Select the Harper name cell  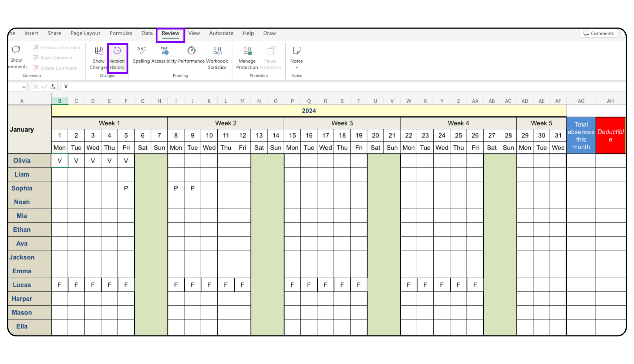pos(30,299)
